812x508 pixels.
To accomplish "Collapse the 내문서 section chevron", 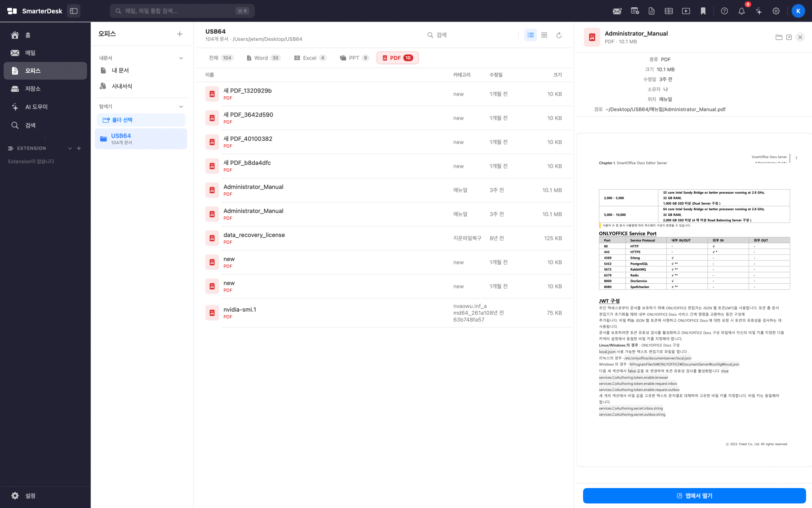I will click(181, 58).
